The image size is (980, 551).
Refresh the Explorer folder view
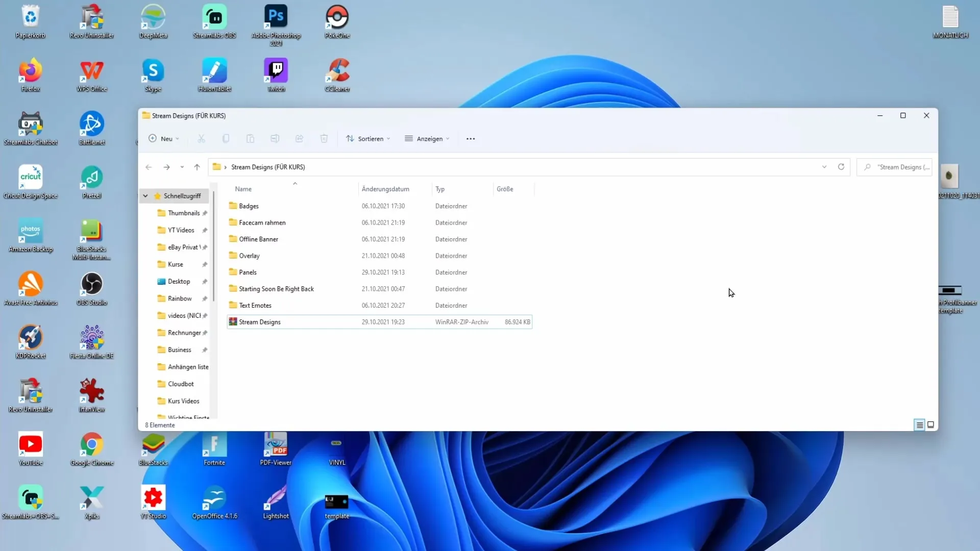coord(841,167)
